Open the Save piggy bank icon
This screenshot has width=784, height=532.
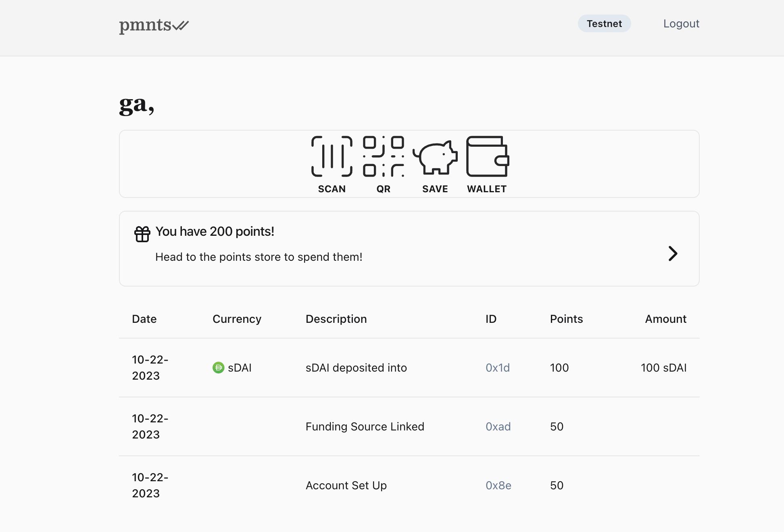[435, 157]
